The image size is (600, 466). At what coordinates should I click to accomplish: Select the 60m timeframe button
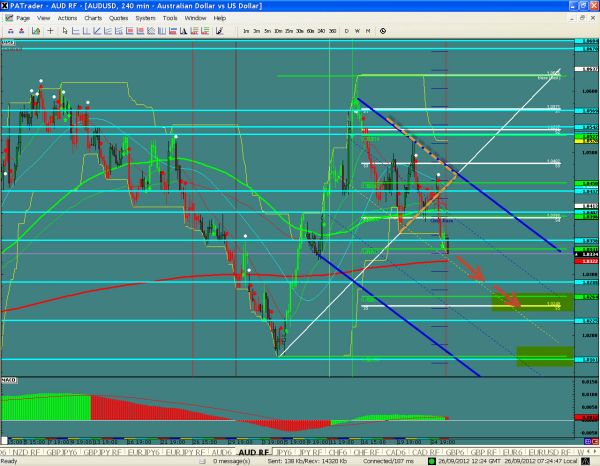pos(299,31)
